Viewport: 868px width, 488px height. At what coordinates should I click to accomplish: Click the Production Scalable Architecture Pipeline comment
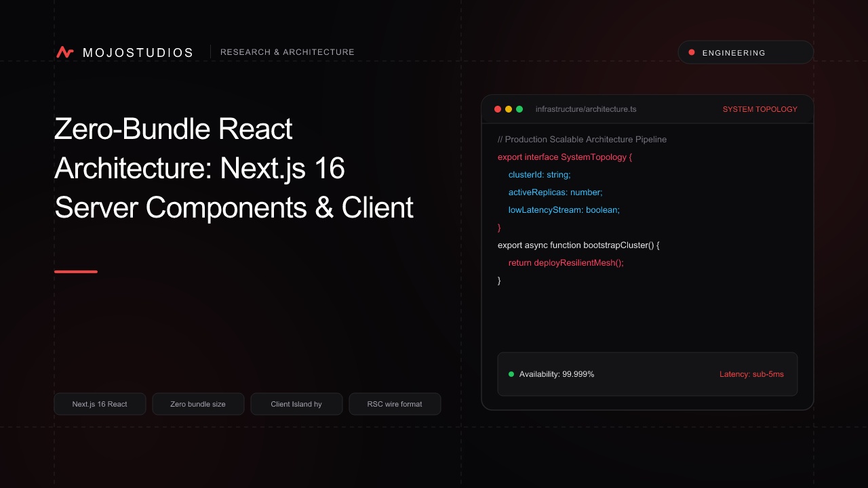[582, 140]
